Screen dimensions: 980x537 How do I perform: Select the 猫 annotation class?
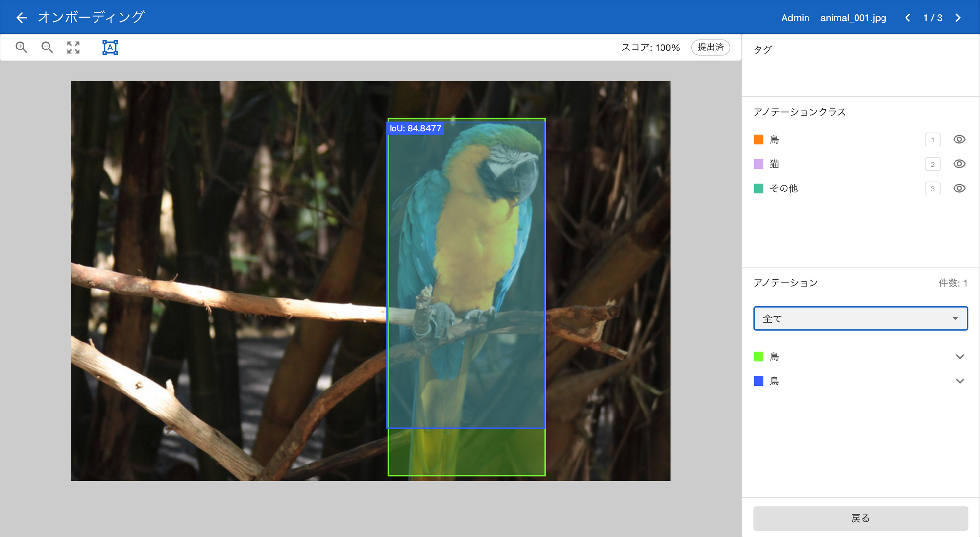(774, 164)
